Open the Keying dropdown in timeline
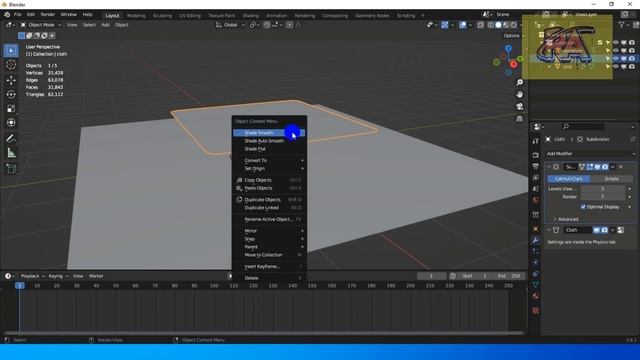Screen dimensions: 640x360 pyautogui.click(x=58, y=276)
